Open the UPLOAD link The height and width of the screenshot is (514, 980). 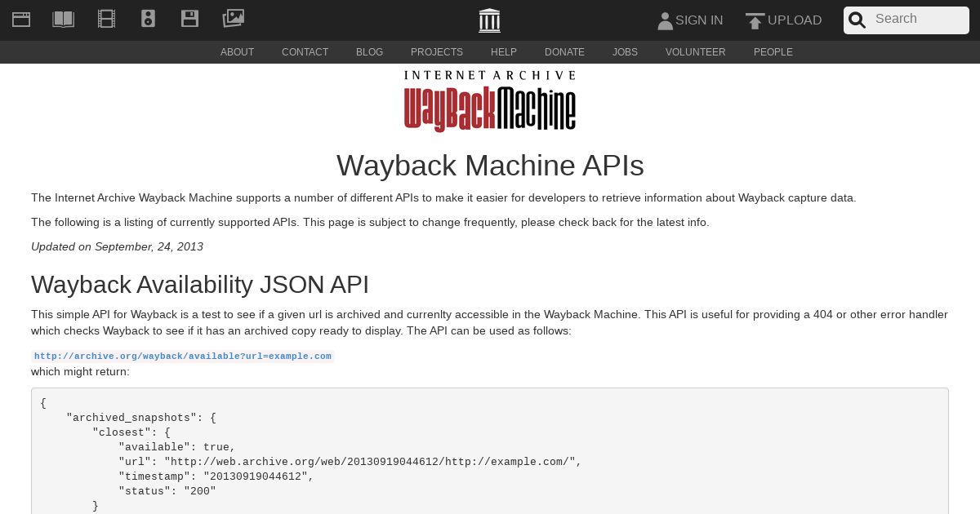(x=795, y=20)
